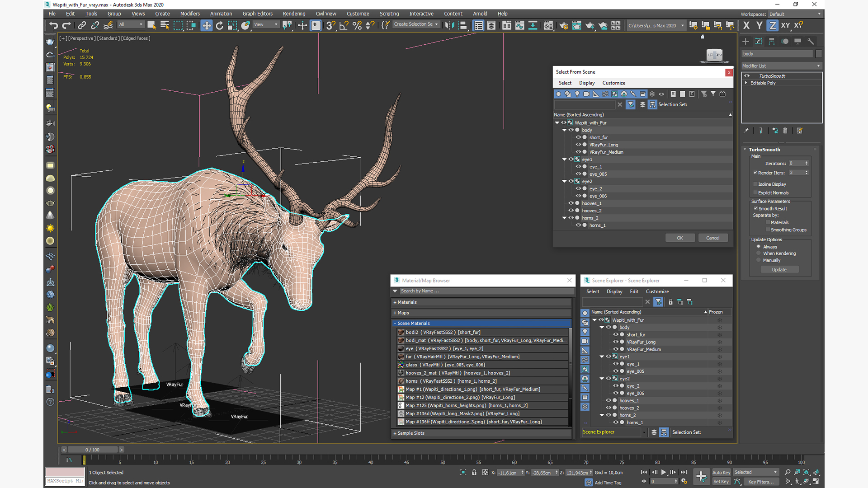Restrict transform to Z axis
Image resolution: width=868 pixels, height=488 pixels.
coord(773,26)
